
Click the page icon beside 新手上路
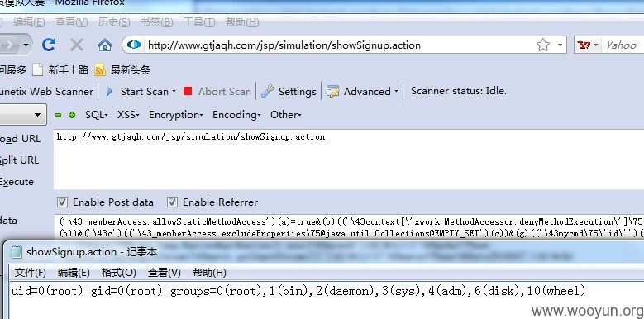(37, 69)
